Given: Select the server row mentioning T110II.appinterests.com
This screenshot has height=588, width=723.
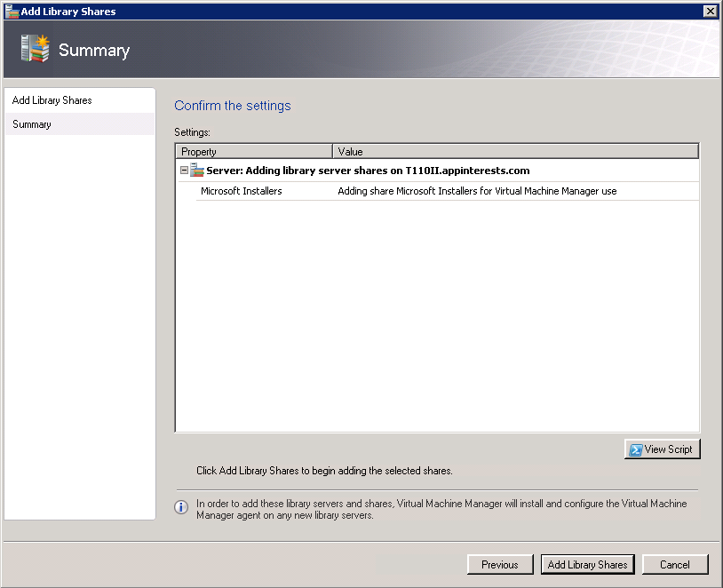Looking at the screenshot, I should pos(368,171).
